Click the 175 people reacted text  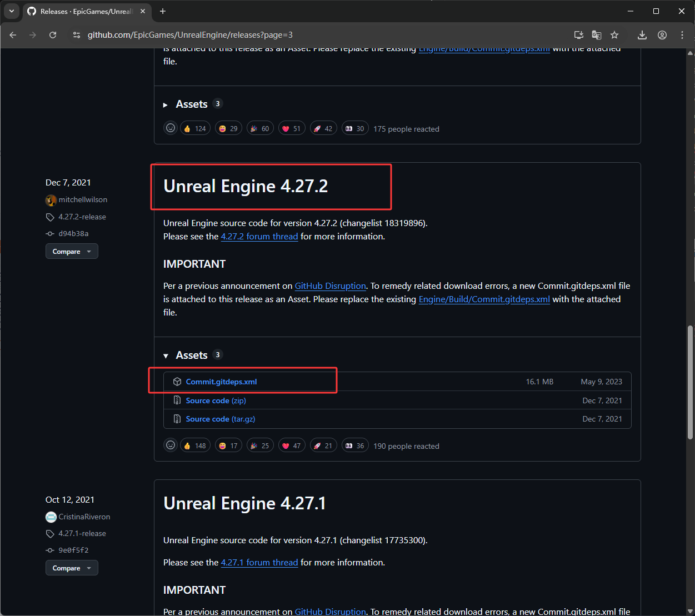coord(406,129)
